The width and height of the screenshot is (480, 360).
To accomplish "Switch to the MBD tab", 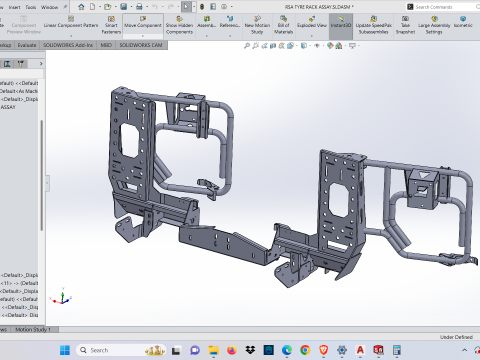I will pyautogui.click(x=106, y=45).
